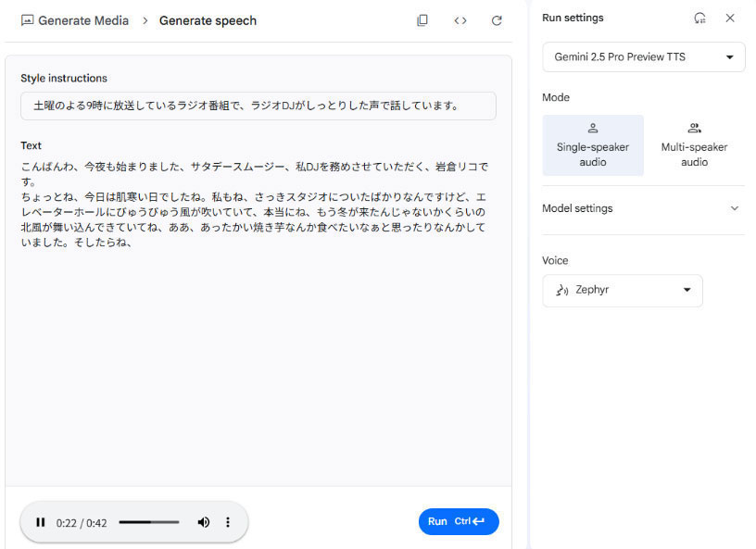This screenshot has height=549, width=756.
Task: Open the Zephyr voice dropdown
Action: (622, 290)
